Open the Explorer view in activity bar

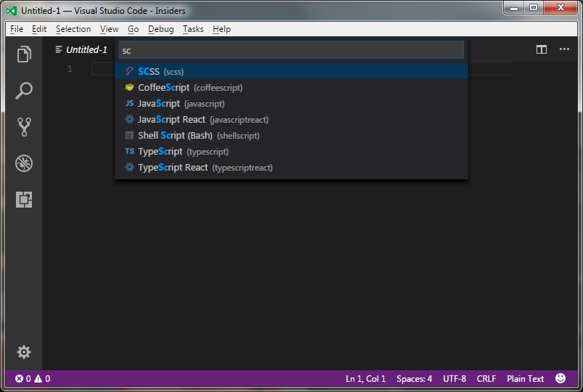click(x=24, y=54)
